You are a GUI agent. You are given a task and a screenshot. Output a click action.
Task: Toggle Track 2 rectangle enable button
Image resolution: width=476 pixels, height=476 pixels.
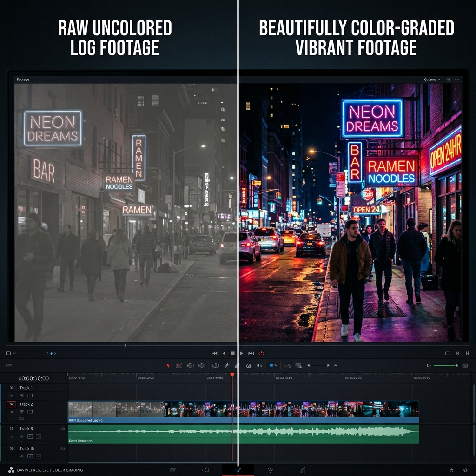click(30, 412)
